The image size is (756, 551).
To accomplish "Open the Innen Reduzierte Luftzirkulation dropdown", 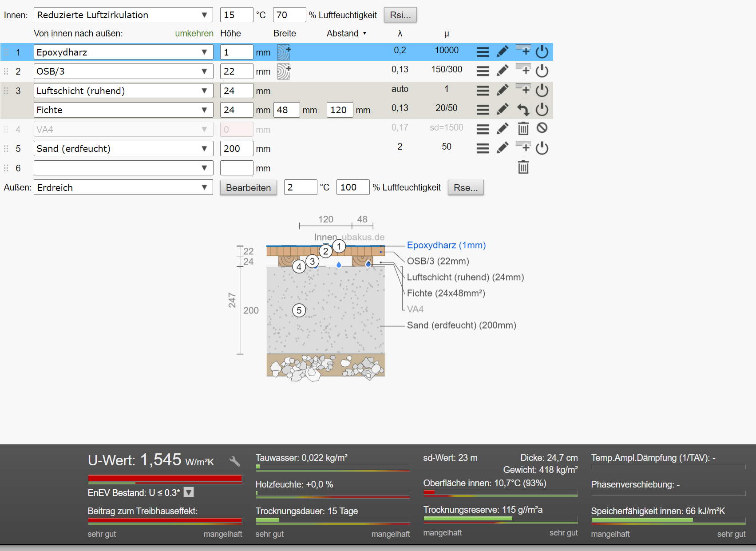I will 123,15.
